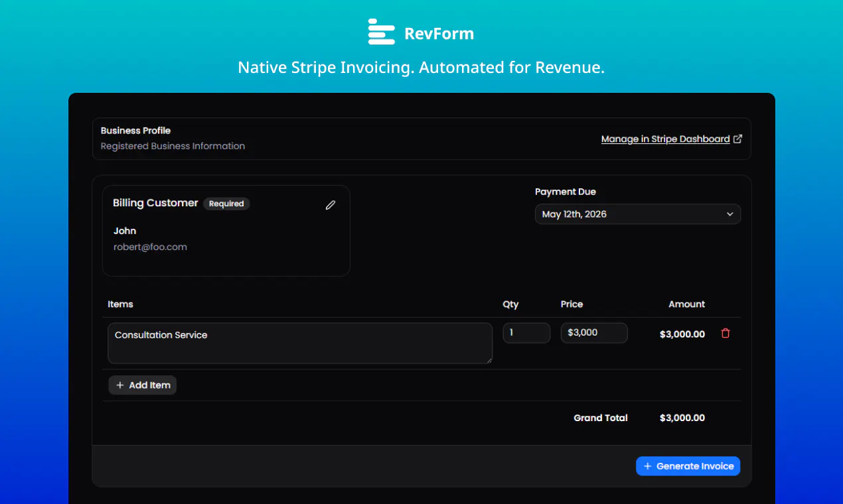The height and width of the screenshot is (504, 843).
Task: Click the Billing Customer heading
Action: 155,203
